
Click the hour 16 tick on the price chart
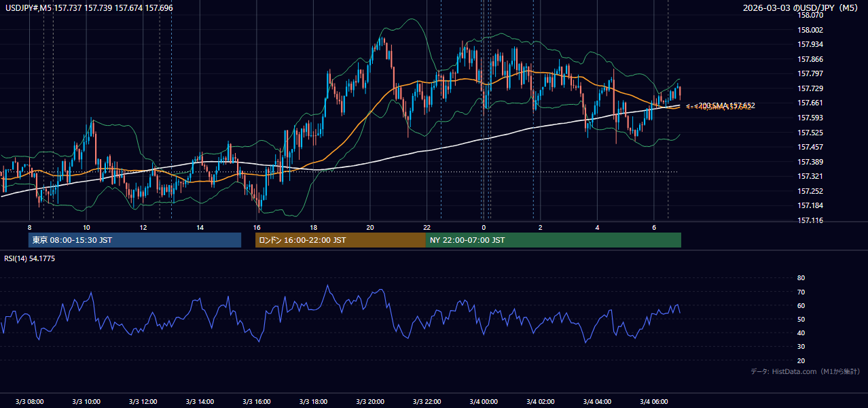click(257, 227)
